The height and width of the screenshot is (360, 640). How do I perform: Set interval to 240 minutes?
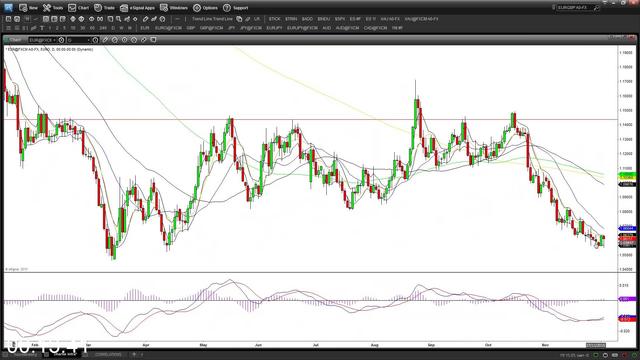click(103, 28)
